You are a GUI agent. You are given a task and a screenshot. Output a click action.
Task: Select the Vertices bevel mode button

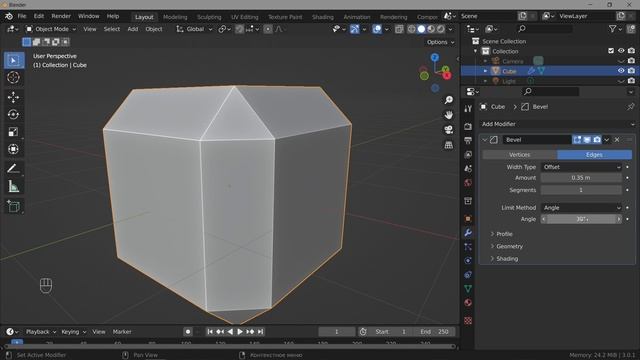coord(520,155)
